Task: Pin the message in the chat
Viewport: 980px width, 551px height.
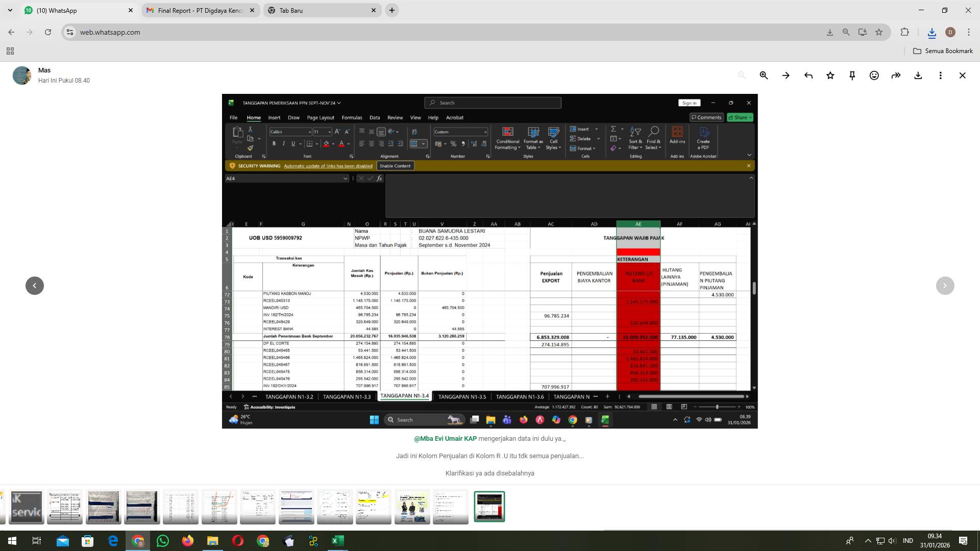Action: click(852, 75)
